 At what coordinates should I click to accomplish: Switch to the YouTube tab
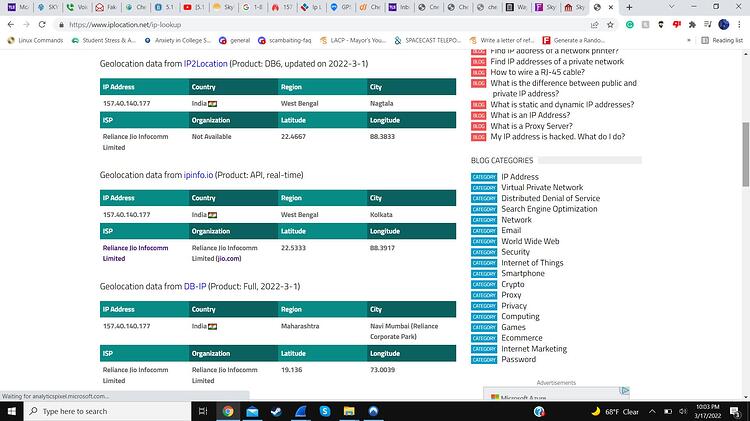pyautogui.click(x=194, y=7)
